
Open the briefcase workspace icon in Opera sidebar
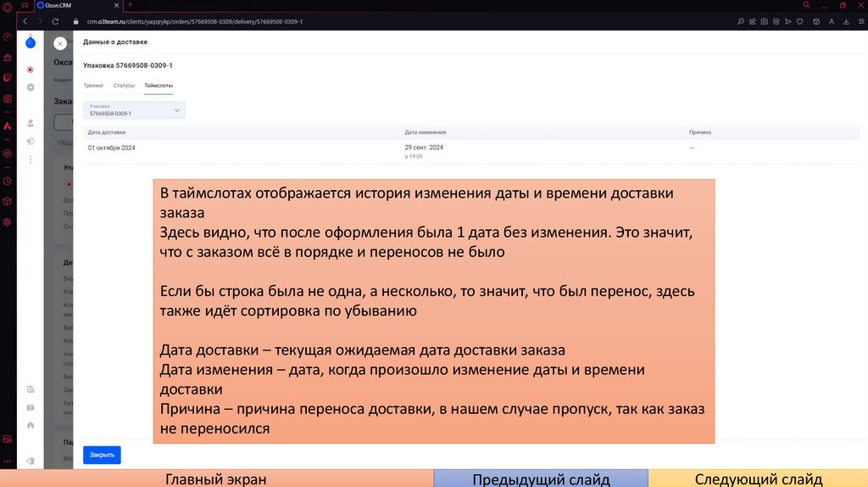click(x=7, y=57)
